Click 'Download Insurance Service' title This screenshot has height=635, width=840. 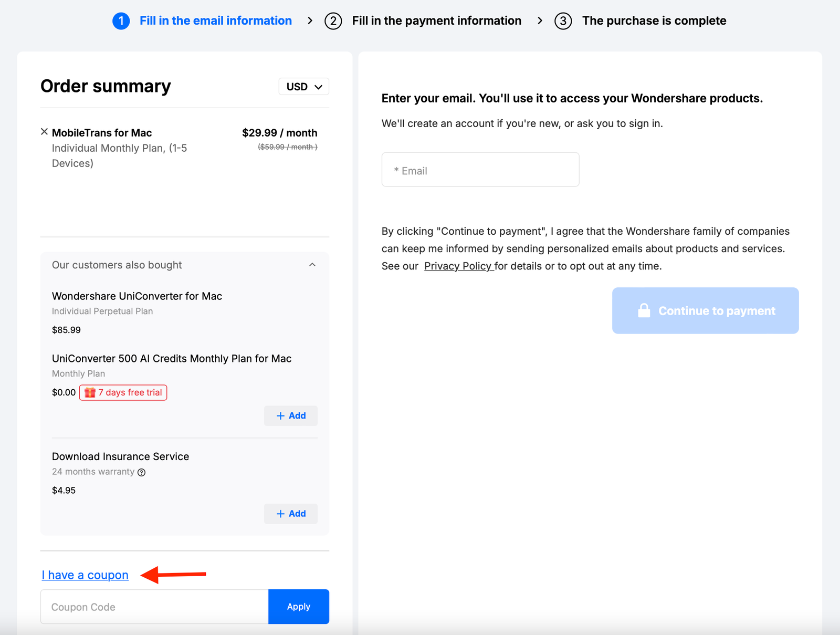point(121,456)
